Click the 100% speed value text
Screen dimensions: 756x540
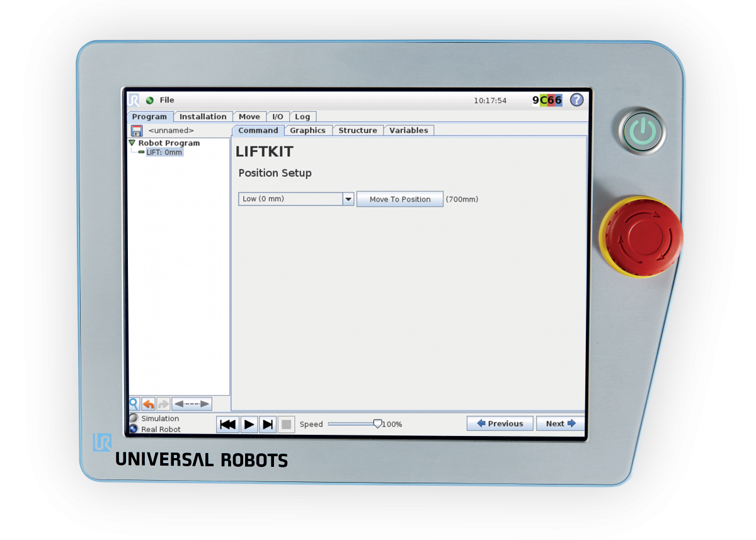pyautogui.click(x=392, y=424)
